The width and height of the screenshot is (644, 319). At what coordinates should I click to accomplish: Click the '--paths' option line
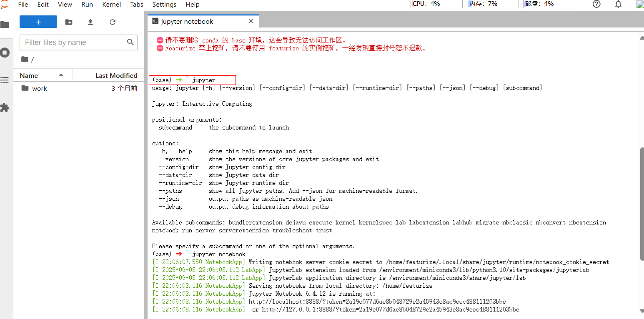tap(288, 191)
